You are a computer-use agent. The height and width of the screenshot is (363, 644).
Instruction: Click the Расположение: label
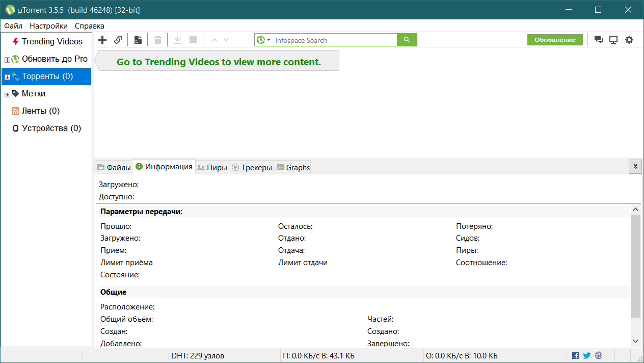(x=127, y=307)
